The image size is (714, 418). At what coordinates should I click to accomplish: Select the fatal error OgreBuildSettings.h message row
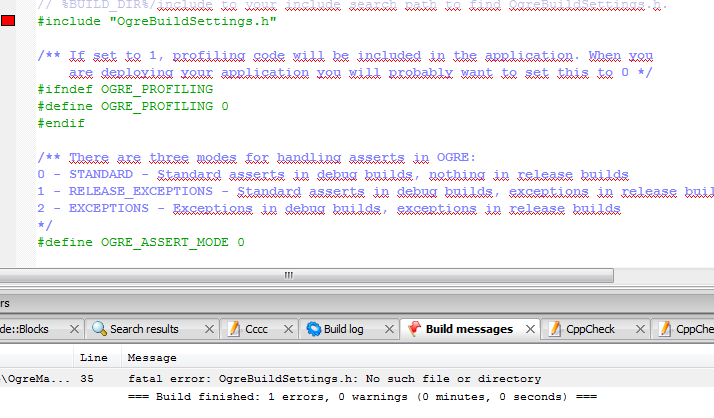(x=334, y=378)
